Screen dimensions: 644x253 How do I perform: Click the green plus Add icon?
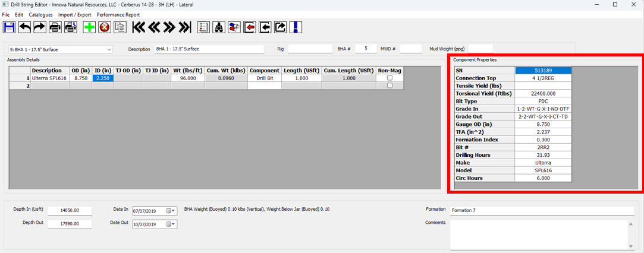tap(89, 27)
